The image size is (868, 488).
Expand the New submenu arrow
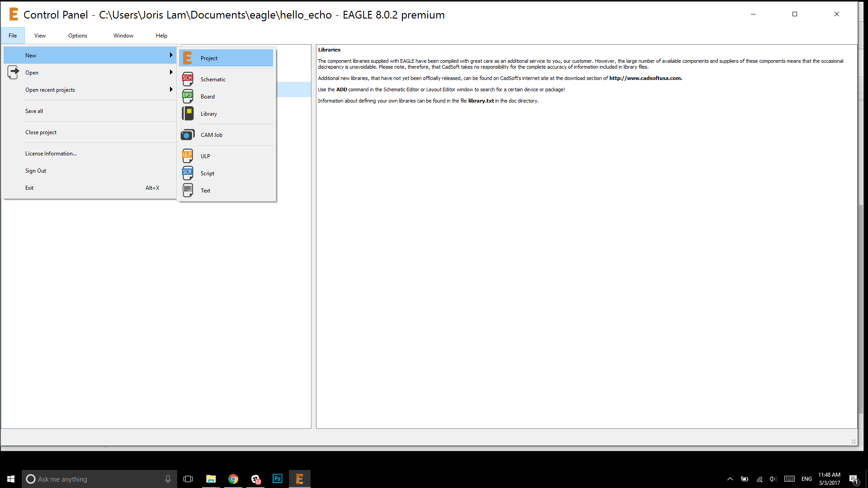[x=171, y=55]
